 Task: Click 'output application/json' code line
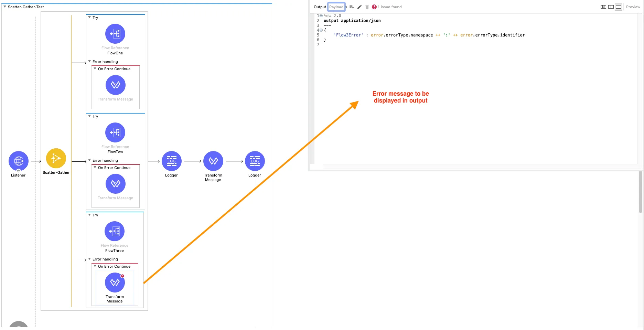352,21
